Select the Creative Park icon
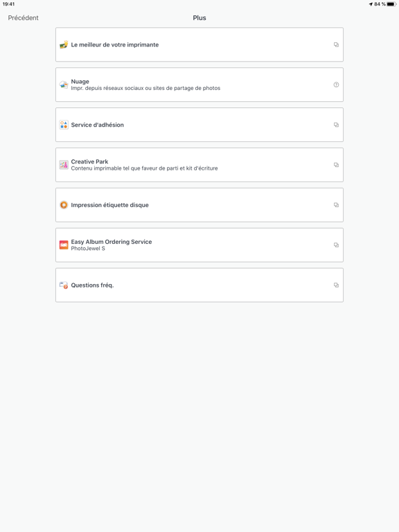399x532 pixels. 64,165
